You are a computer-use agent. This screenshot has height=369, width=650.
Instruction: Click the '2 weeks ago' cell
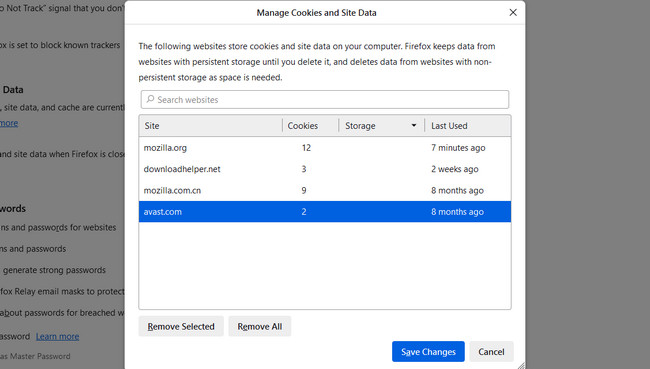(455, 169)
